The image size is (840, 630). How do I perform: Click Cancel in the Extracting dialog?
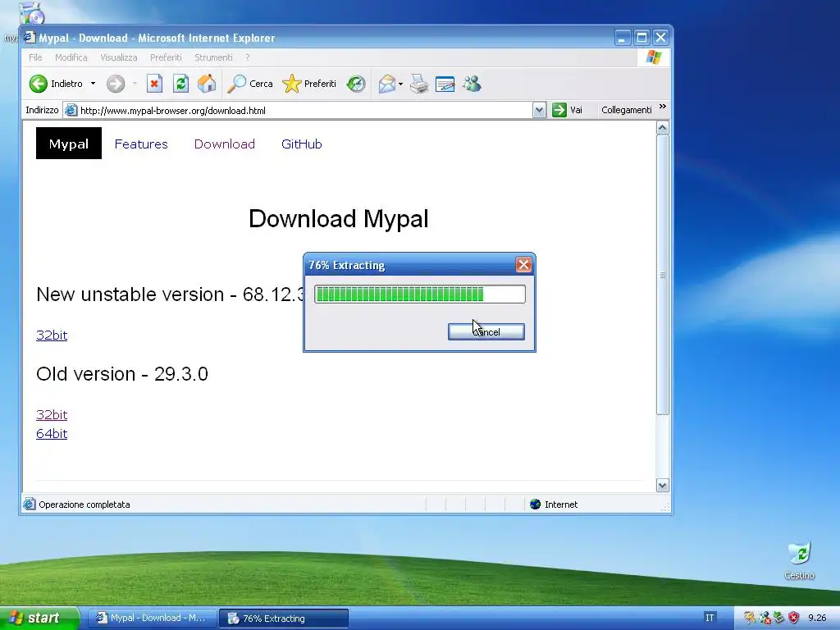coord(486,332)
